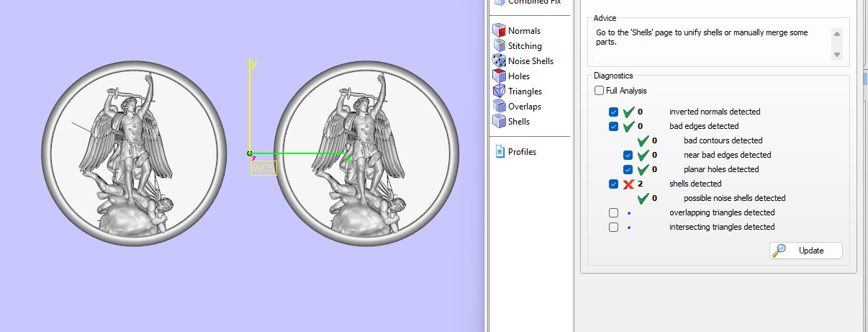
Task: Click the shells detected count 2
Action: (x=640, y=184)
